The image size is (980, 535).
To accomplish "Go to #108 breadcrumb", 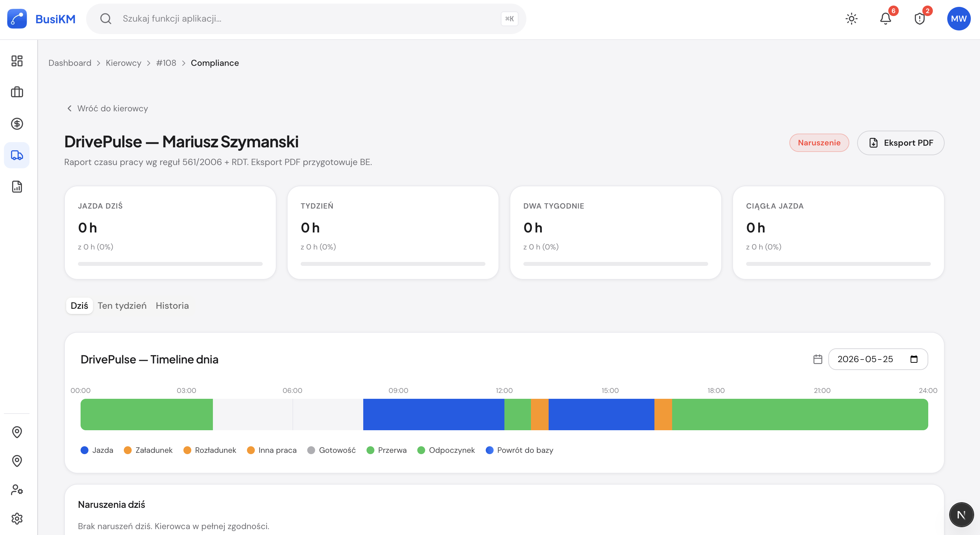I will click(166, 63).
